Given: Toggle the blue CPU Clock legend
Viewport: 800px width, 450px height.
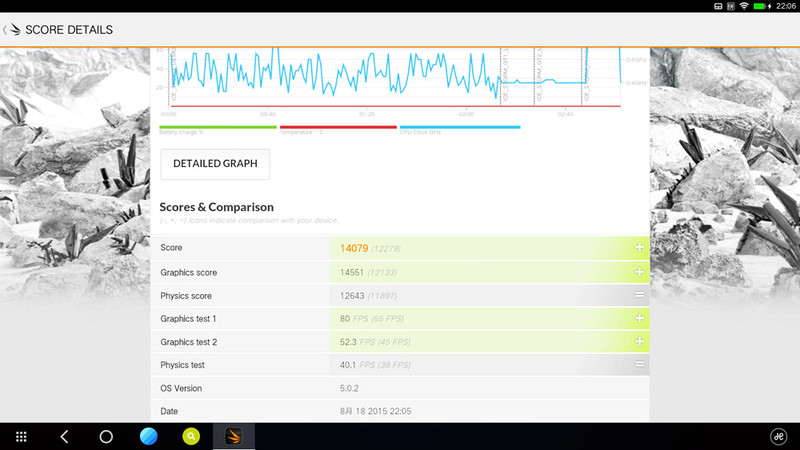Looking at the screenshot, I should pos(460,130).
